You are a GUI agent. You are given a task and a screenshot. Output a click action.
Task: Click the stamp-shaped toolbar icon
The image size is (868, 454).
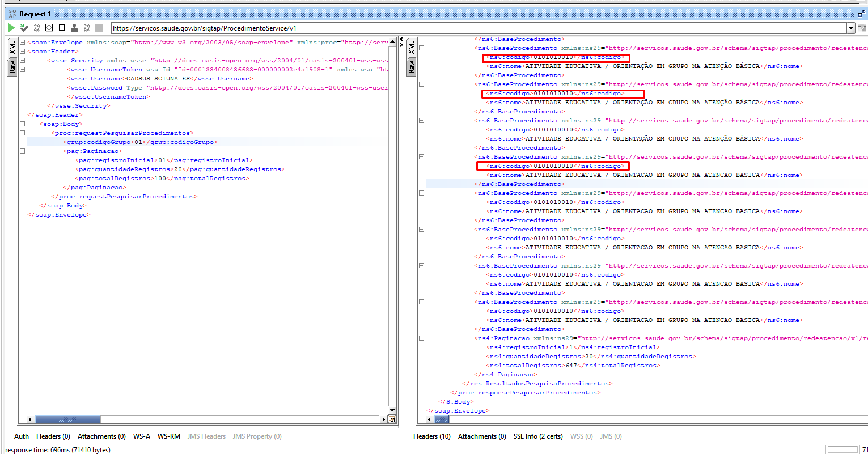(74, 28)
